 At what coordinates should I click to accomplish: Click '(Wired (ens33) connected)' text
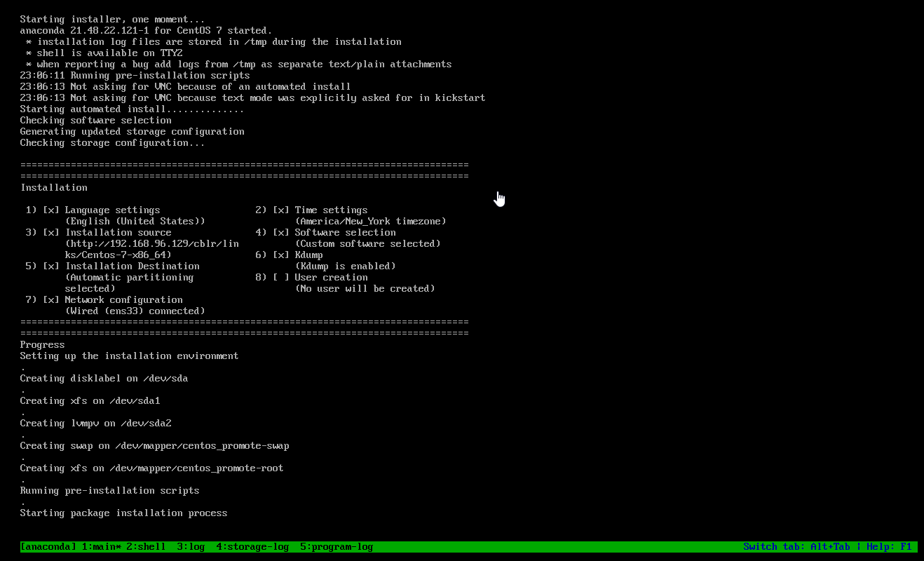point(135,311)
